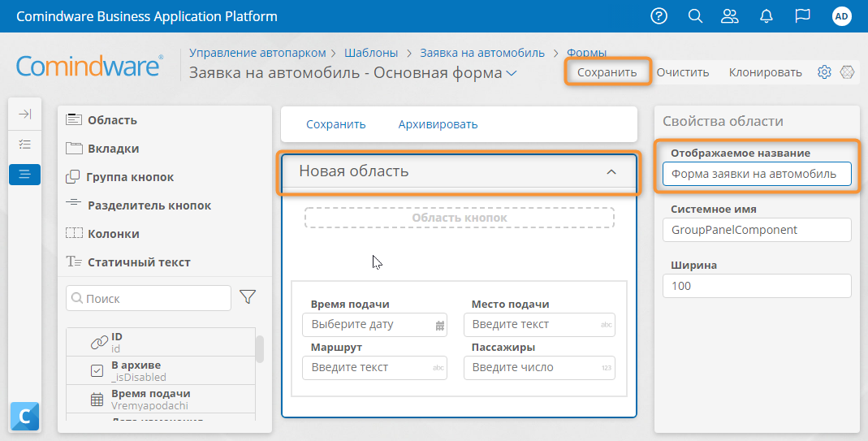This screenshot has width=868, height=441.
Task: Select the Область element icon
Action: click(x=74, y=119)
